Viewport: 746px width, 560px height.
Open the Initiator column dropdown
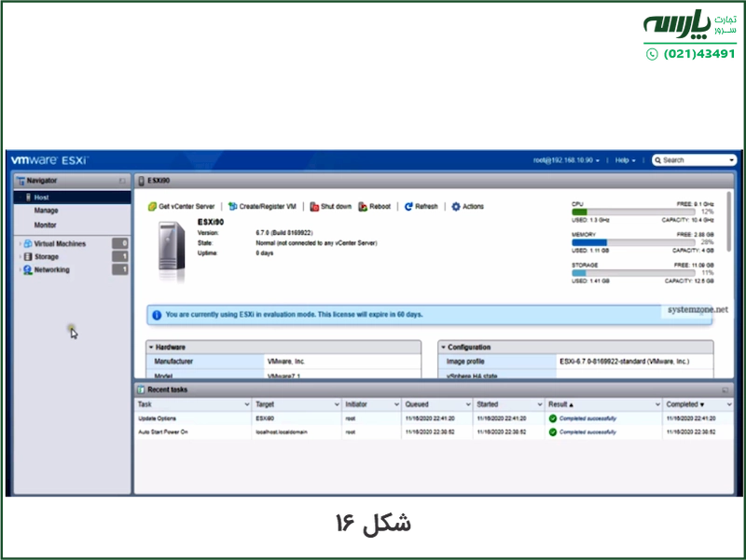point(396,404)
